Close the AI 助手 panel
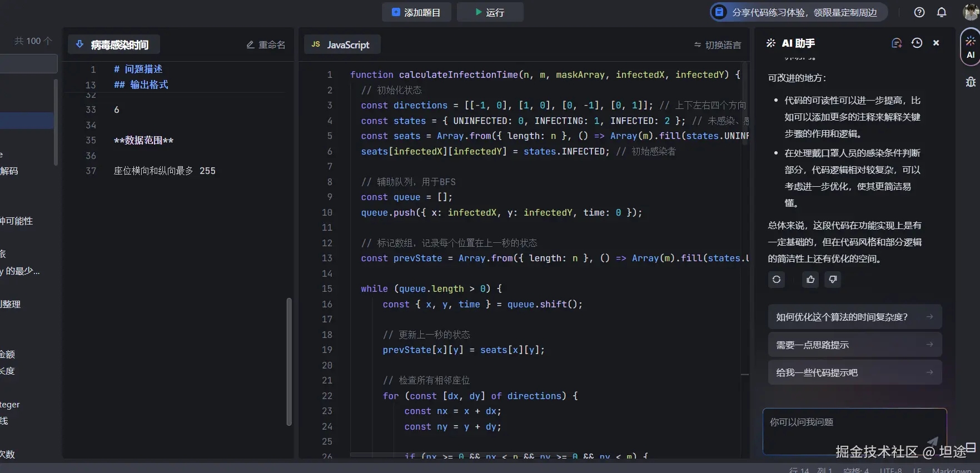Image resolution: width=980 pixels, height=473 pixels. 936,43
